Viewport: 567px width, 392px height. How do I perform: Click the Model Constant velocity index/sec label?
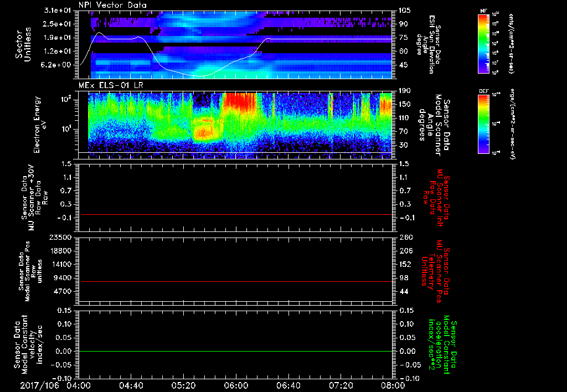pos(28,344)
